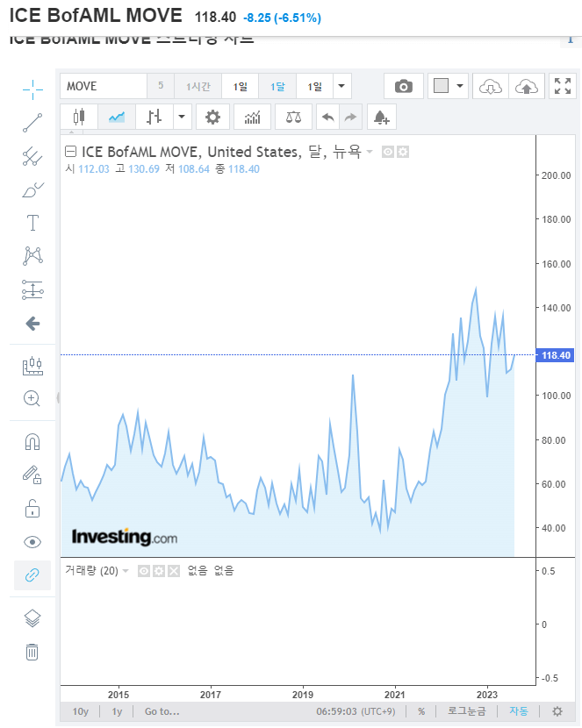Toggle lock all drawing tools
582x728 pixels.
point(32,509)
